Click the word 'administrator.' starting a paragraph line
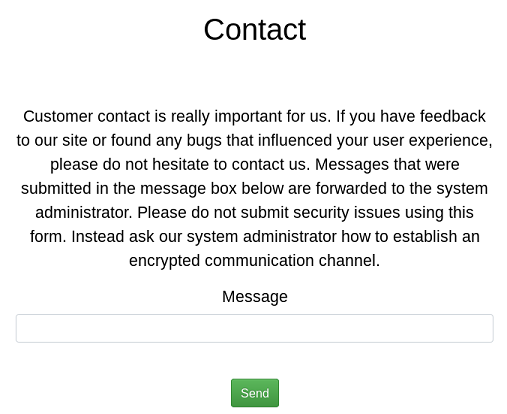This screenshot has width=507, height=414. tap(84, 213)
